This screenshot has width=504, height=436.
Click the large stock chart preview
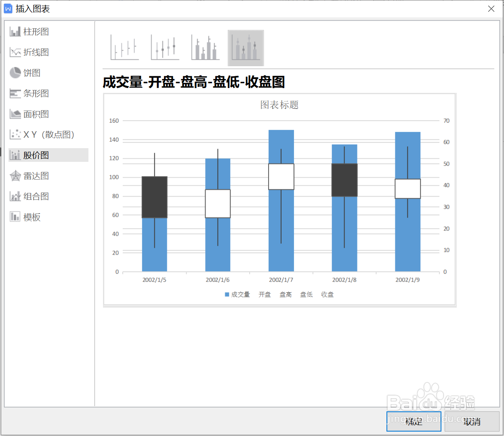coord(279,199)
